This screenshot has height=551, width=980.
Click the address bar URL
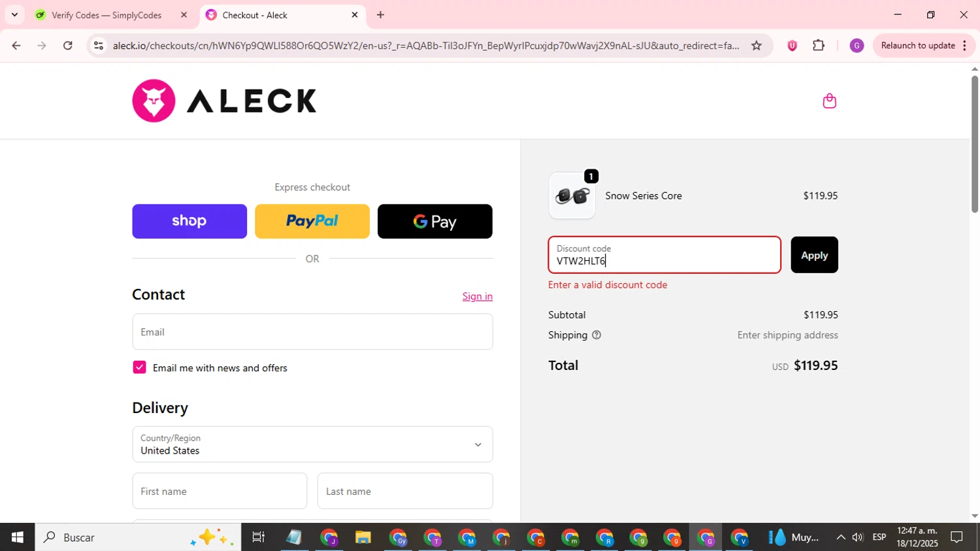[x=425, y=46]
